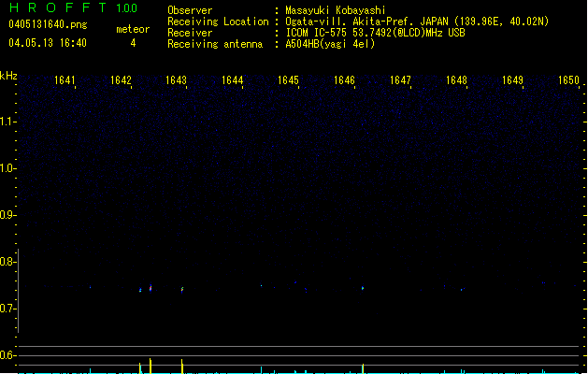Click the date stamp 04.05.13 16:40

pos(48,43)
